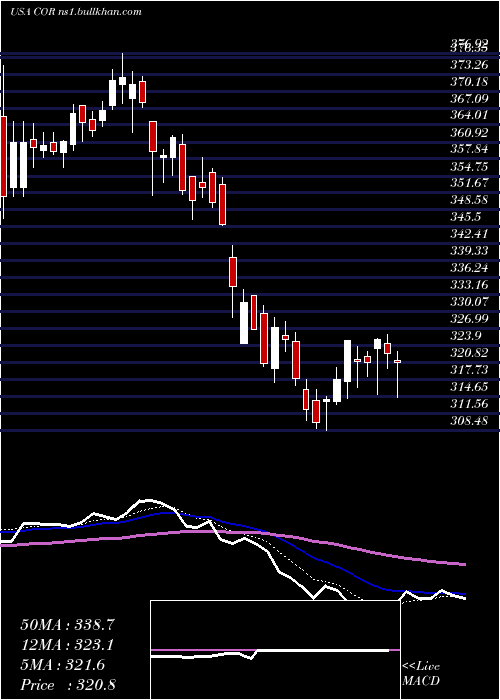Click the 354.75 price level label

(469, 165)
